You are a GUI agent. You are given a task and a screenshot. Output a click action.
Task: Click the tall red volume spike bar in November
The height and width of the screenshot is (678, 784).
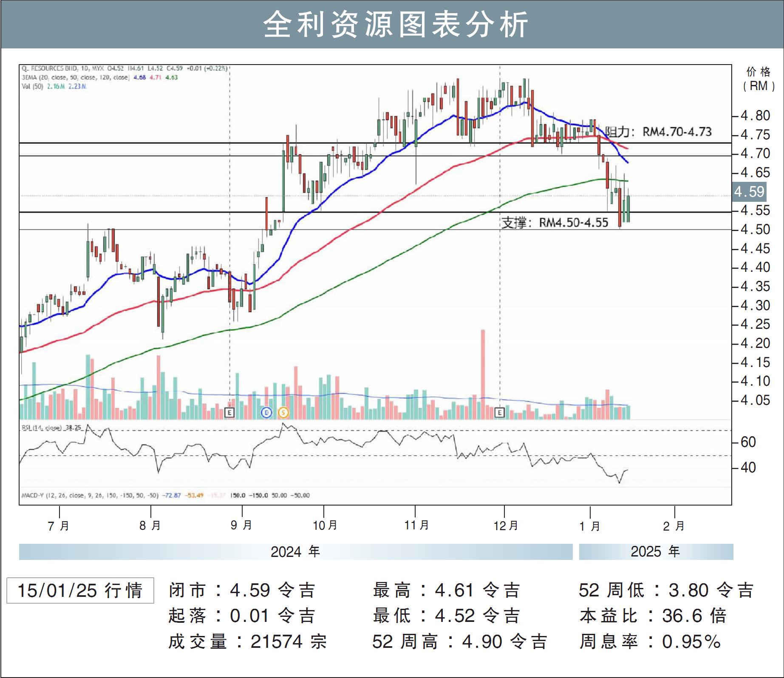tap(483, 374)
